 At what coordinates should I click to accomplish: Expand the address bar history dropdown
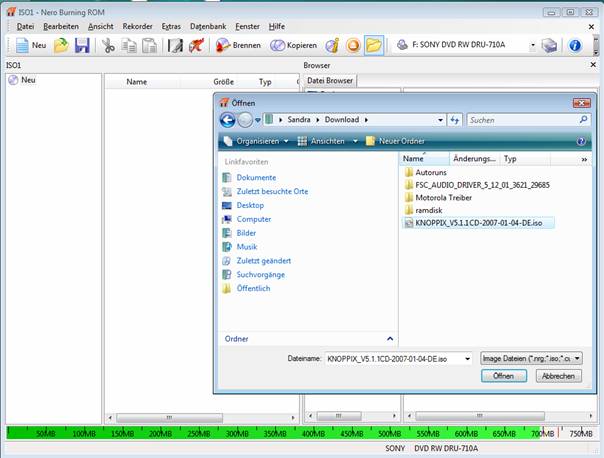pos(440,120)
